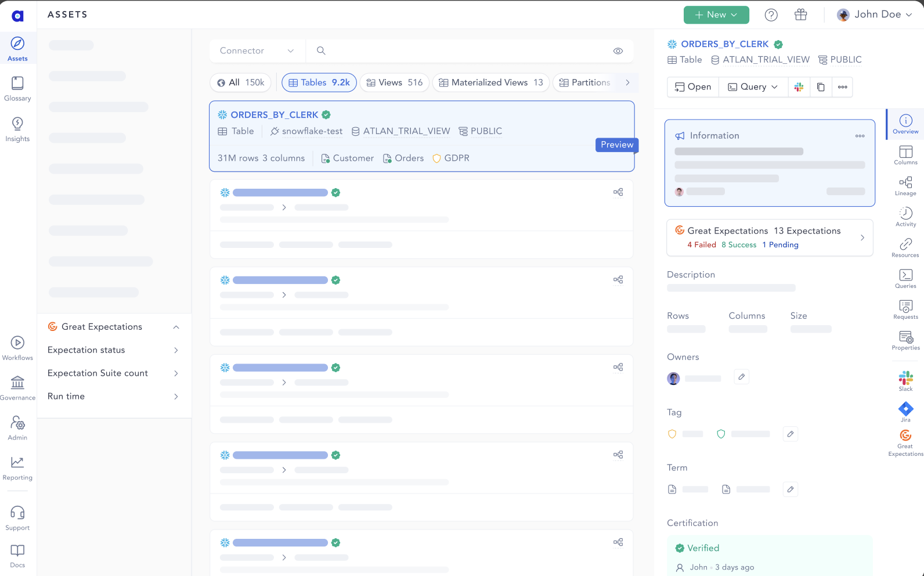Edit tags with pencil icon
The image size is (924, 576).
coord(790,434)
